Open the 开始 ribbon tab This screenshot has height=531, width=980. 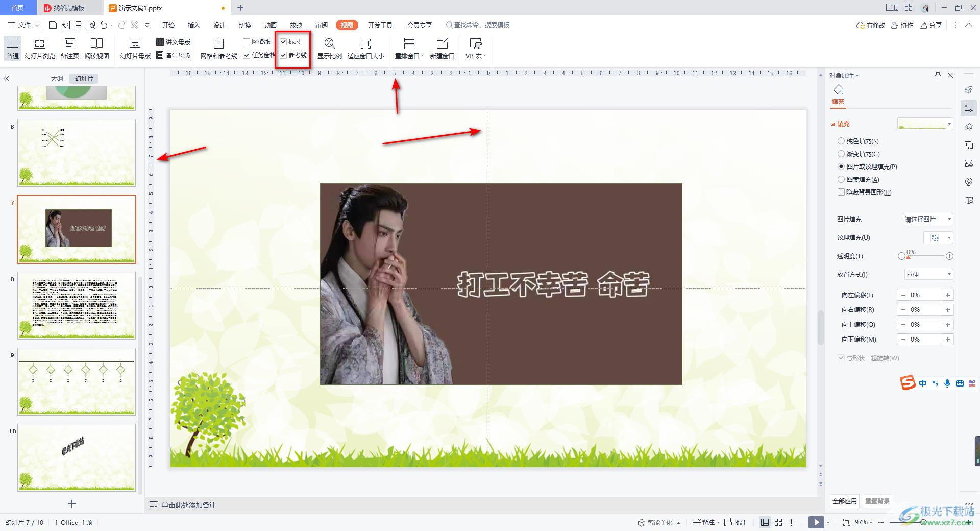168,25
